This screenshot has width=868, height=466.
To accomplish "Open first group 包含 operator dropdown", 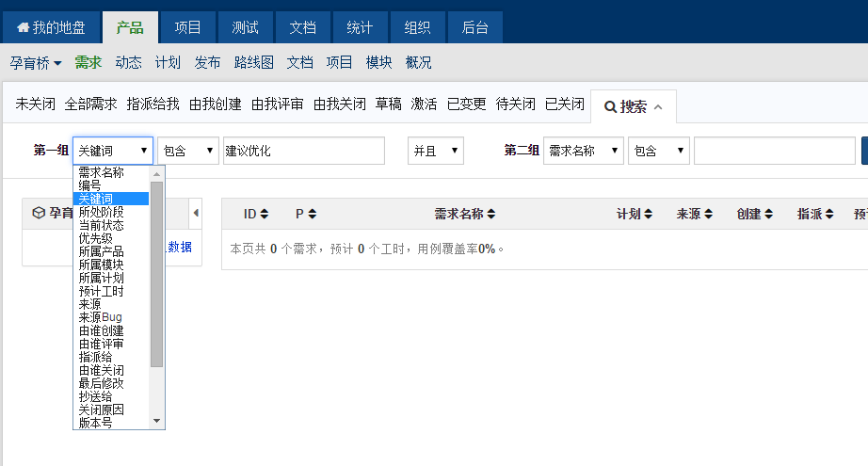I will (188, 151).
